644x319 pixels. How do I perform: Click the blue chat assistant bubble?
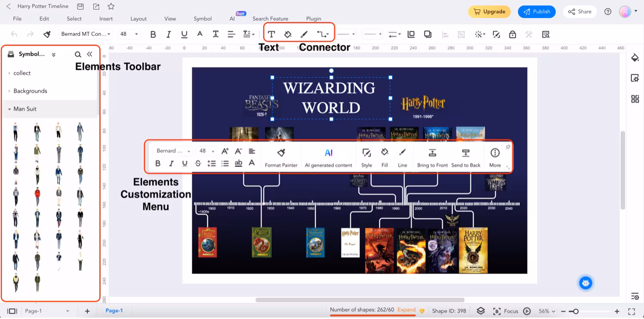pos(585,283)
